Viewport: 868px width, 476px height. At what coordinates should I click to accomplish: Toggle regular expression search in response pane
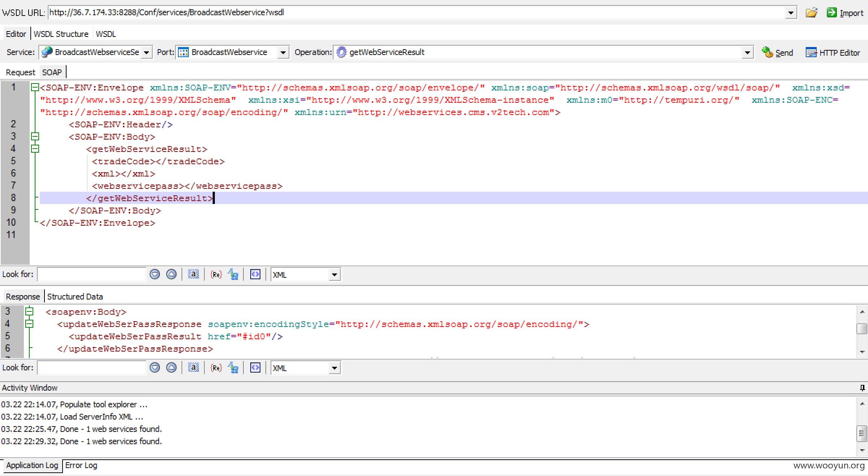click(x=216, y=368)
